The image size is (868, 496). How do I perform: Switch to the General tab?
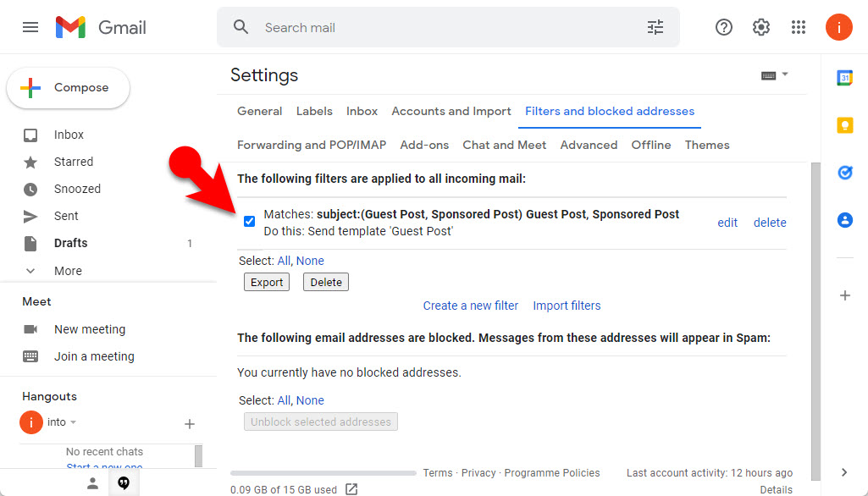(x=260, y=111)
